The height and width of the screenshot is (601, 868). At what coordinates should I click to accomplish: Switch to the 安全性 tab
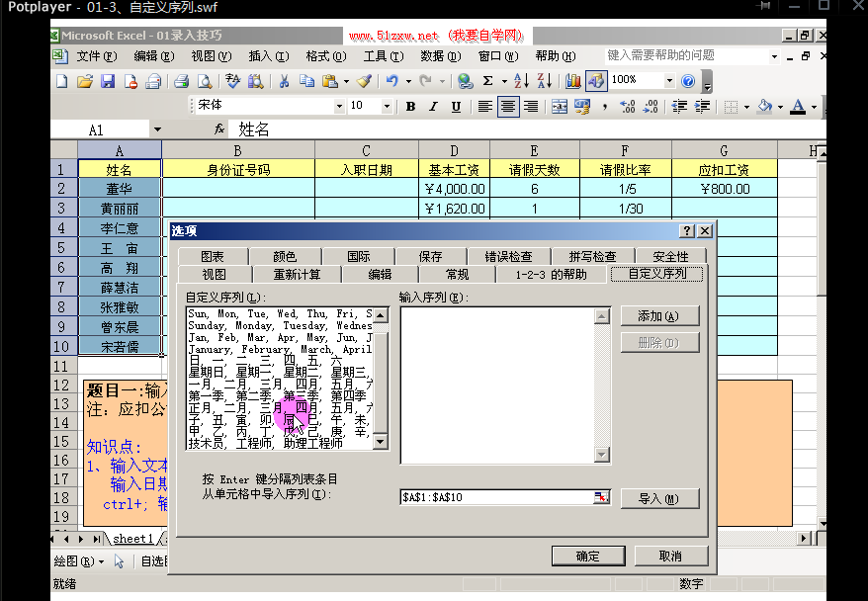click(670, 257)
